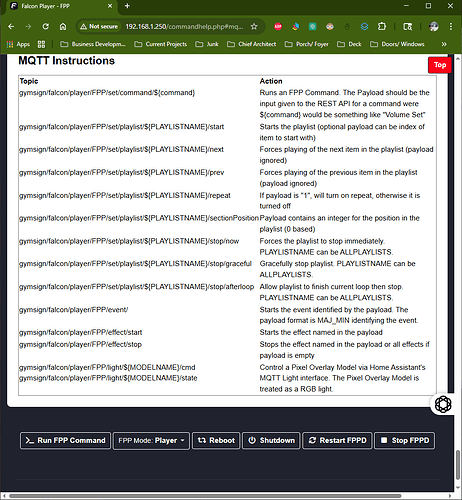Open the teal square extension icon
This screenshot has height=500, width=462.
click(x=313, y=27)
